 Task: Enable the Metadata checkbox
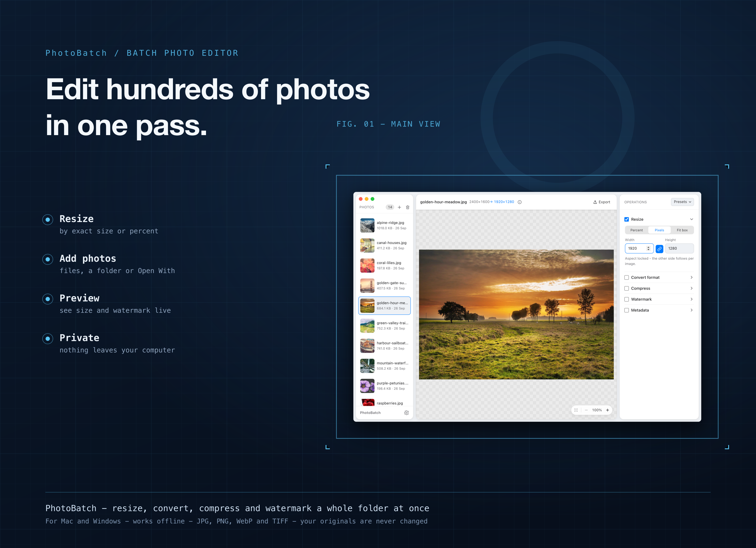[627, 310]
